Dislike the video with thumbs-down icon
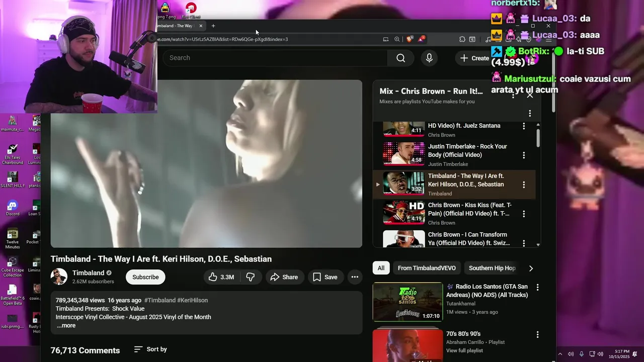The width and height of the screenshot is (644, 362). pos(250,277)
